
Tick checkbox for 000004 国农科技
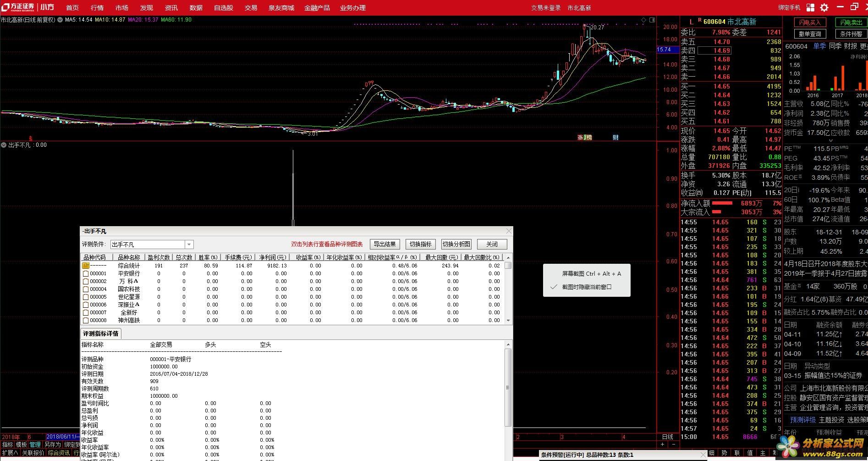[x=85, y=289]
